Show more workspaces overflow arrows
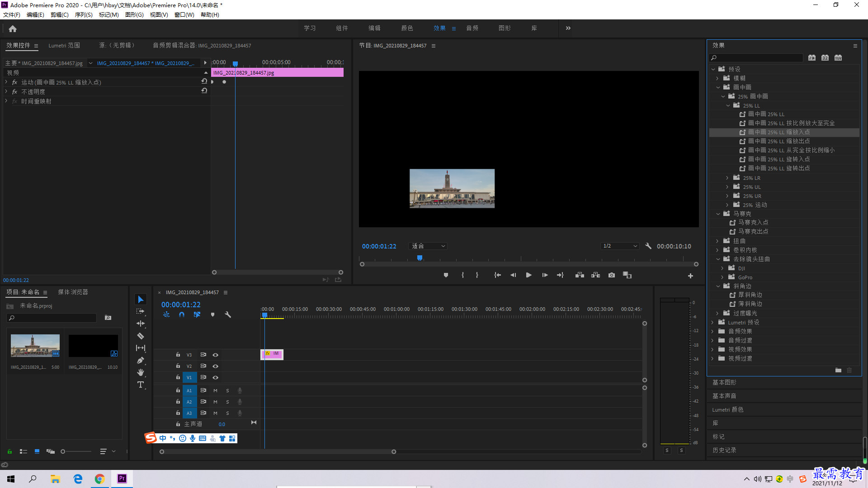 [568, 28]
